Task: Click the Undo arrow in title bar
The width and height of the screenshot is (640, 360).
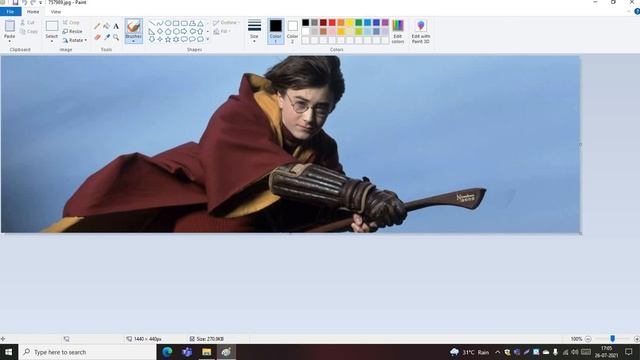Action: pos(24,2)
